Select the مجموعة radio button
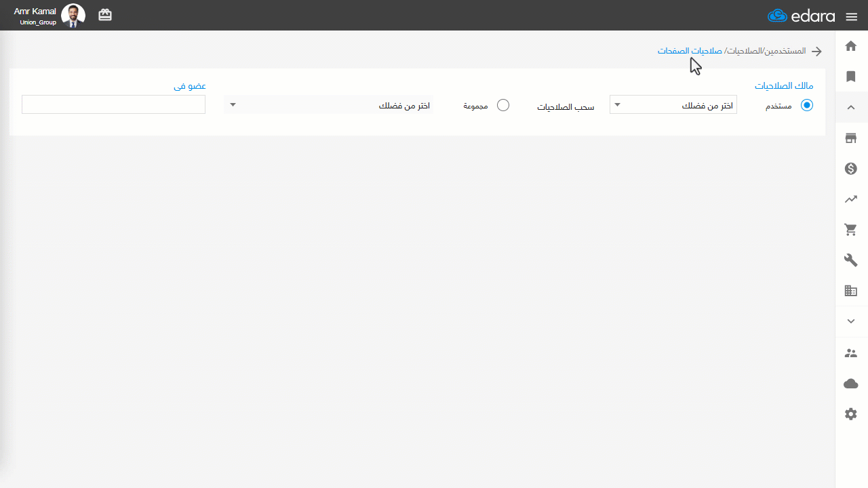 (503, 105)
